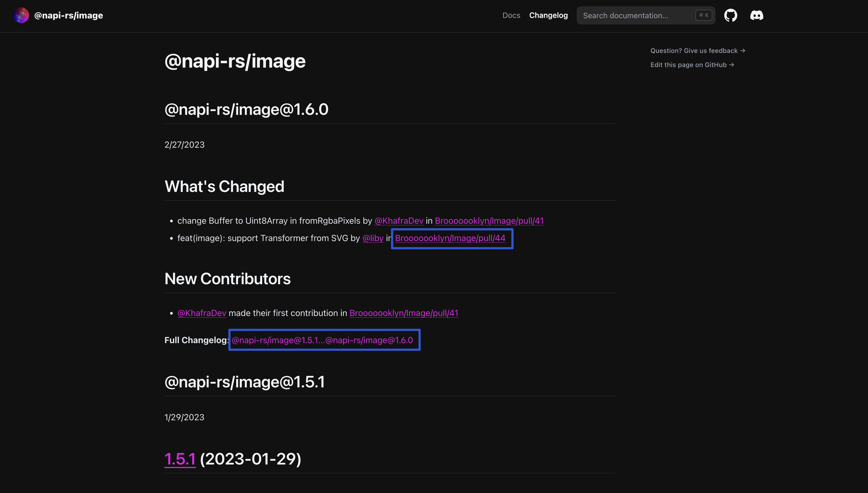Open the @liby contributor link

373,238
